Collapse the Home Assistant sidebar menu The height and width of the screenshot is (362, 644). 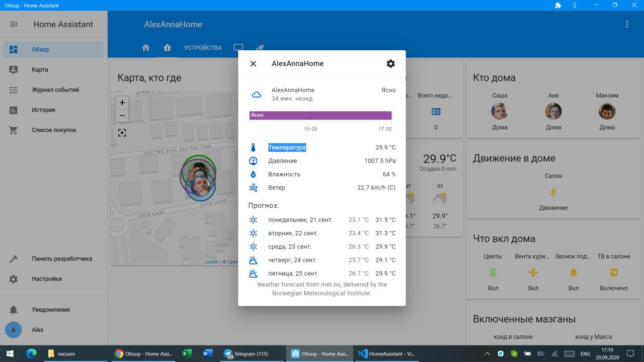point(14,24)
